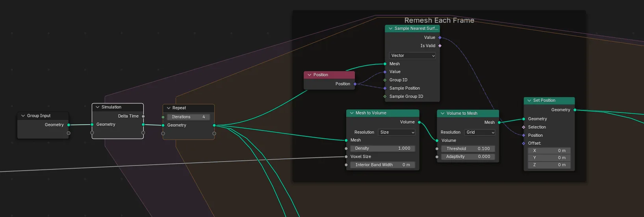Click the Density input socket

click(346, 149)
